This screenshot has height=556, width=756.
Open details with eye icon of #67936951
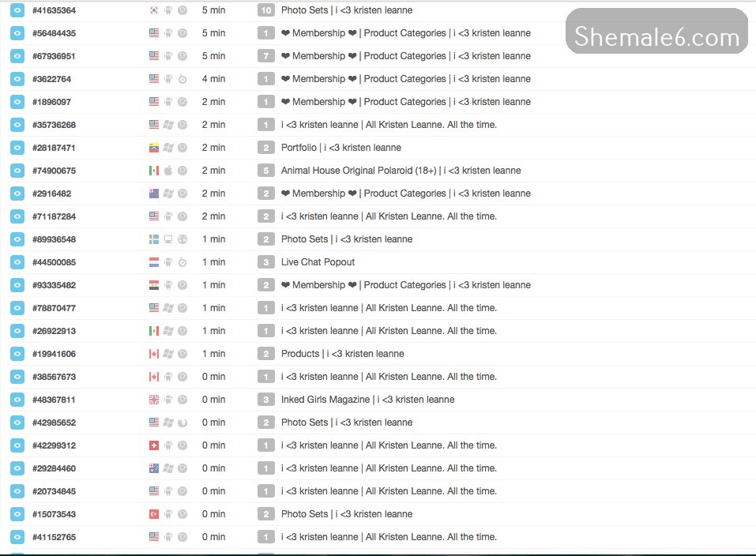[x=17, y=56]
